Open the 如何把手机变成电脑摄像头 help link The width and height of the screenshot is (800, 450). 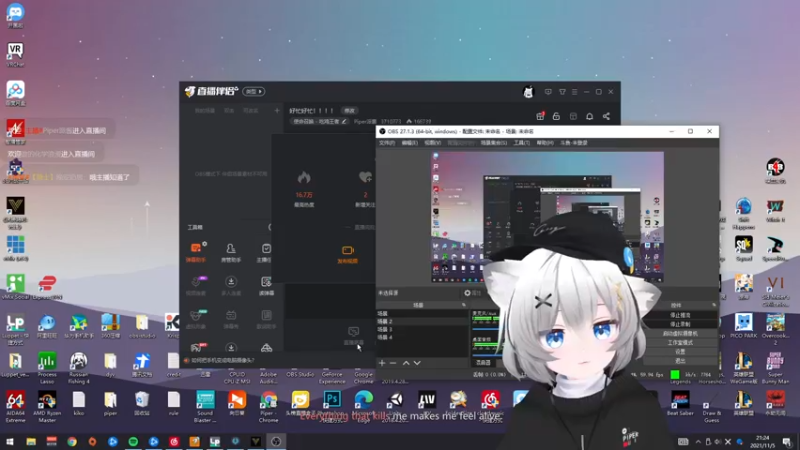(x=222, y=360)
